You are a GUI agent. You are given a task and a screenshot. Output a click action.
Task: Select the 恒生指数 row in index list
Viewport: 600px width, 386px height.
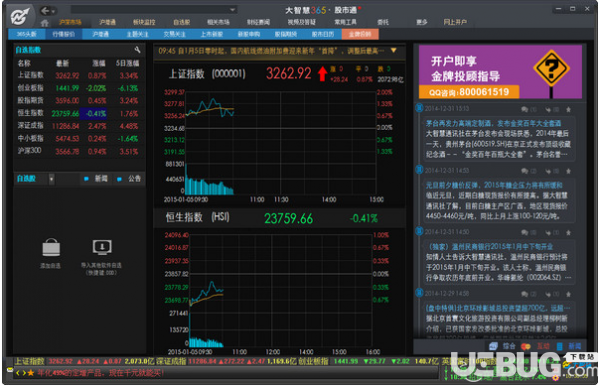[78, 113]
